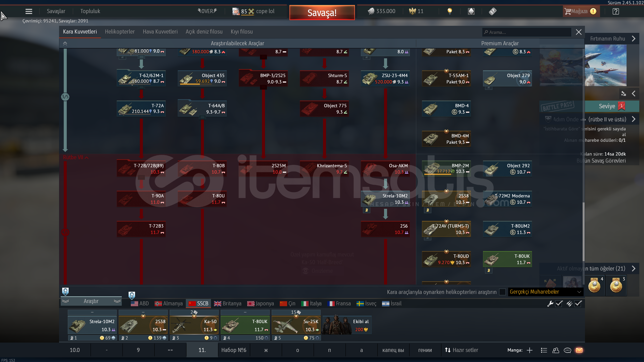
Task: Open the Seviye battle pass button
Action: click(x=612, y=107)
